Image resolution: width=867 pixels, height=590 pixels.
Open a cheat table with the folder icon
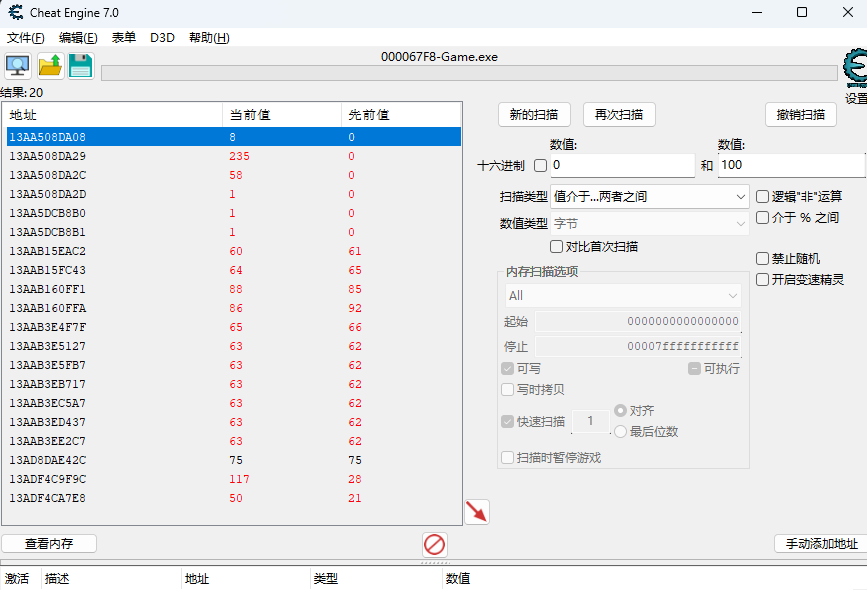[x=50, y=66]
